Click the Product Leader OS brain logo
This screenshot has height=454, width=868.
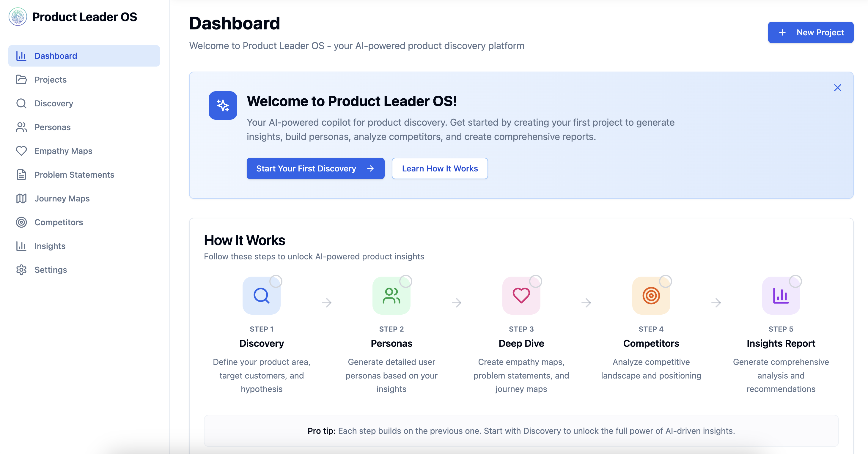(x=17, y=16)
